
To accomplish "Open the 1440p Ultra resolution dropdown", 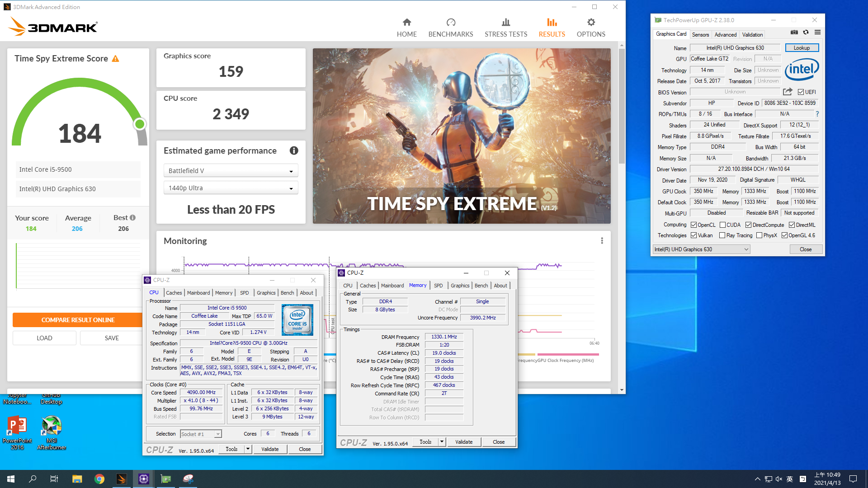I will click(x=231, y=188).
